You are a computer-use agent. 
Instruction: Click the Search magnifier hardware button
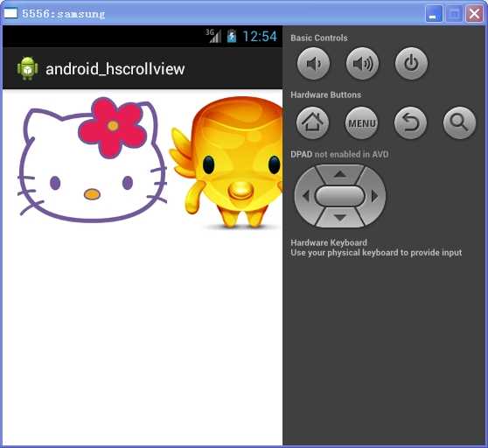pos(459,123)
